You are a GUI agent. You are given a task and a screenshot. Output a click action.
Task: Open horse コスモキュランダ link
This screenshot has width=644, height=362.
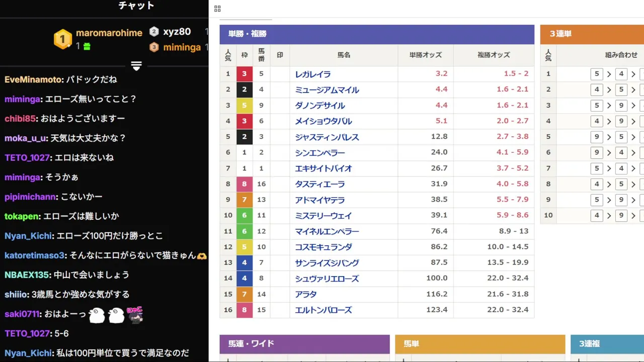(323, 247)
